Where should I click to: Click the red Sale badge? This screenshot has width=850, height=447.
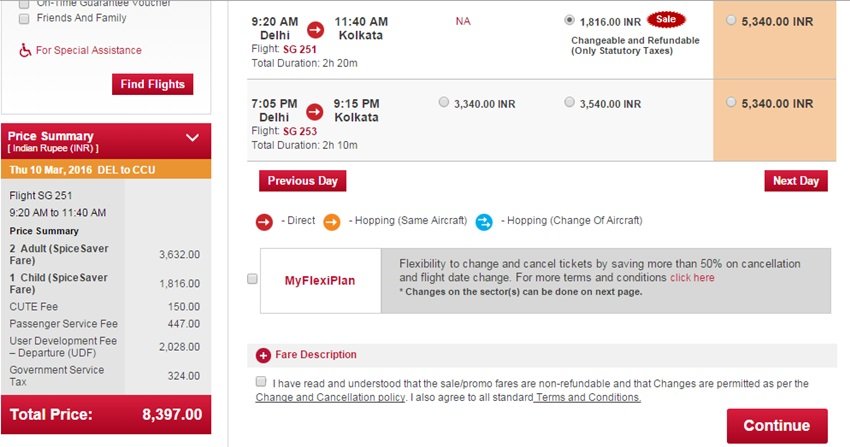[x=667, y=20]
